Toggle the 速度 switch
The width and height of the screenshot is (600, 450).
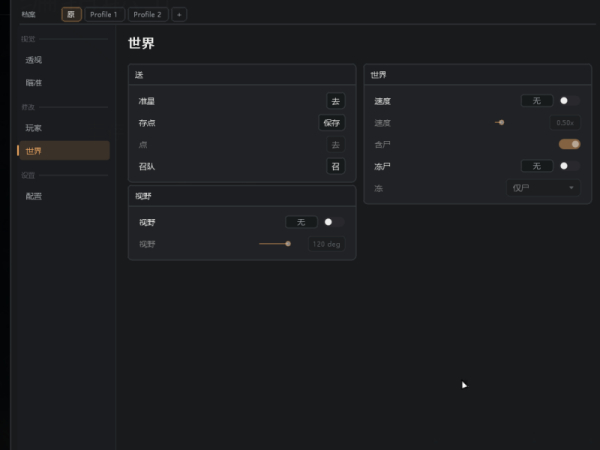(569, 101)
